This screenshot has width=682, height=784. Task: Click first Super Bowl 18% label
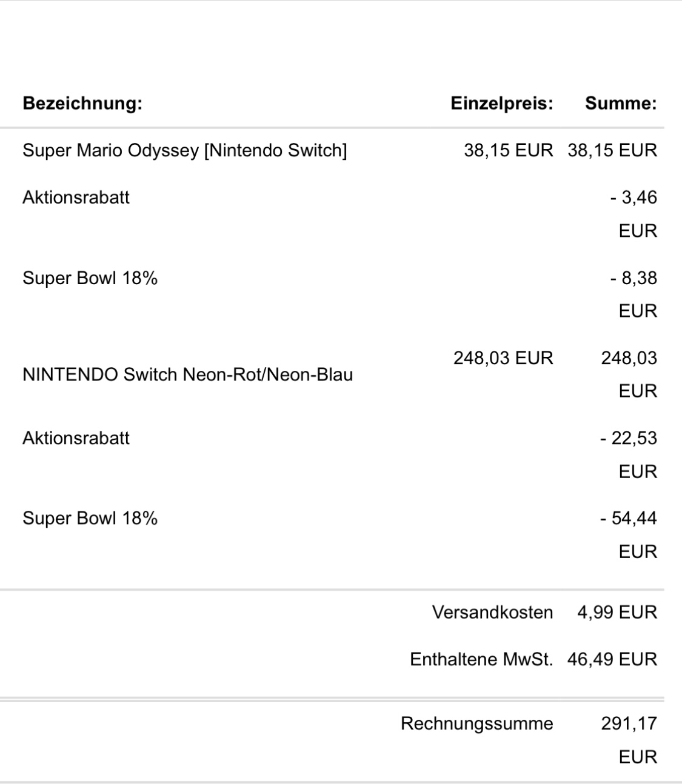tap(90, 278)
